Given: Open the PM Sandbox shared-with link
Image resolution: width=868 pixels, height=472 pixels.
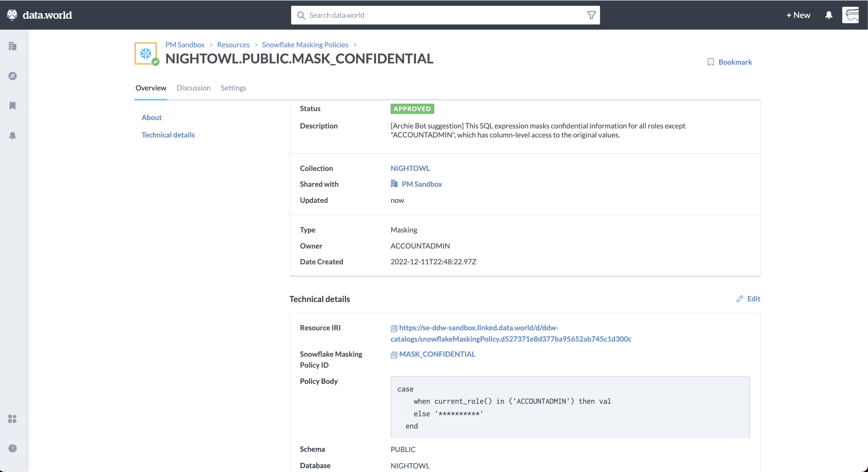Looking at the screenshot, I should click(422, 184).
